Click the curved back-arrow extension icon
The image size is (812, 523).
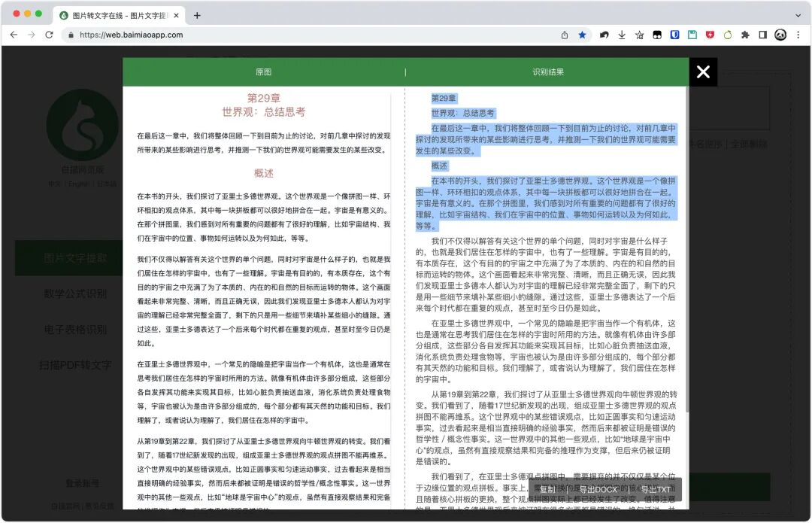pos(604,35)
